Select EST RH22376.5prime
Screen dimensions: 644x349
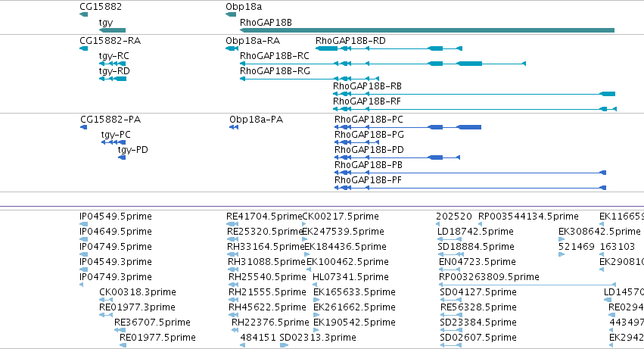270,323
